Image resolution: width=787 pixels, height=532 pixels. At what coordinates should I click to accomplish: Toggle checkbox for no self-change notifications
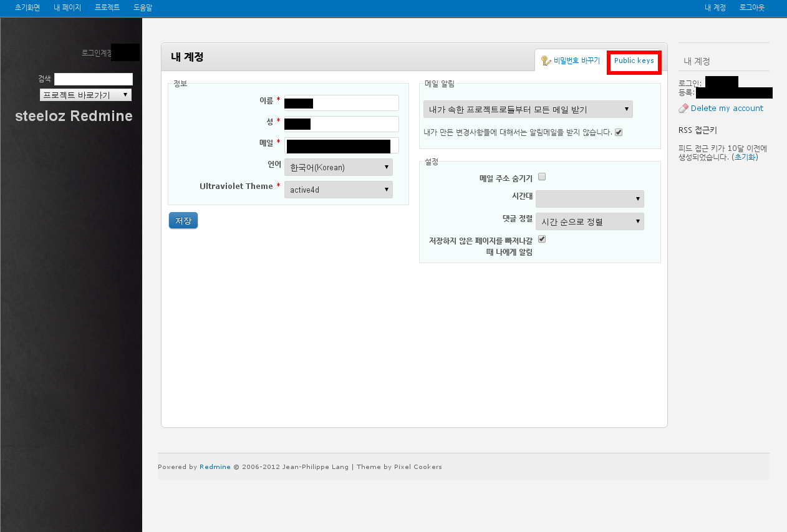click(x=619, y=132)
